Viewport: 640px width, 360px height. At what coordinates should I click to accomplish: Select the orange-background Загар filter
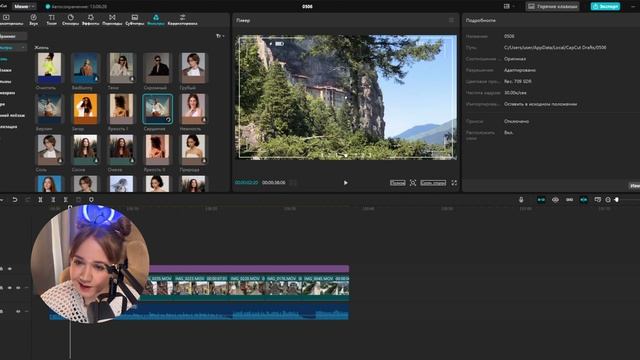[85, 109]
